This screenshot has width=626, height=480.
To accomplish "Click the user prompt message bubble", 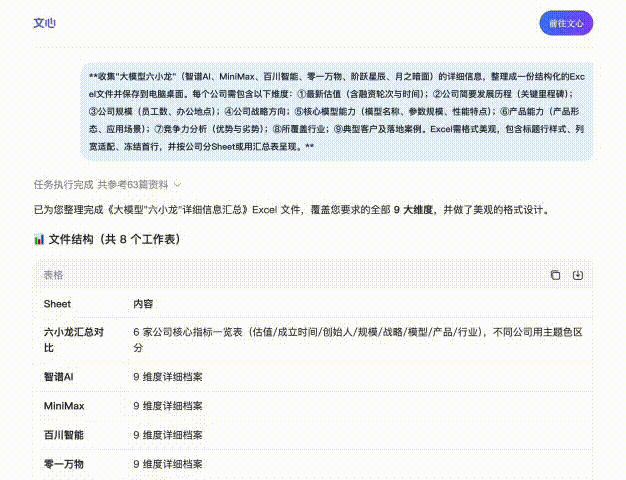I will (337, 111).
